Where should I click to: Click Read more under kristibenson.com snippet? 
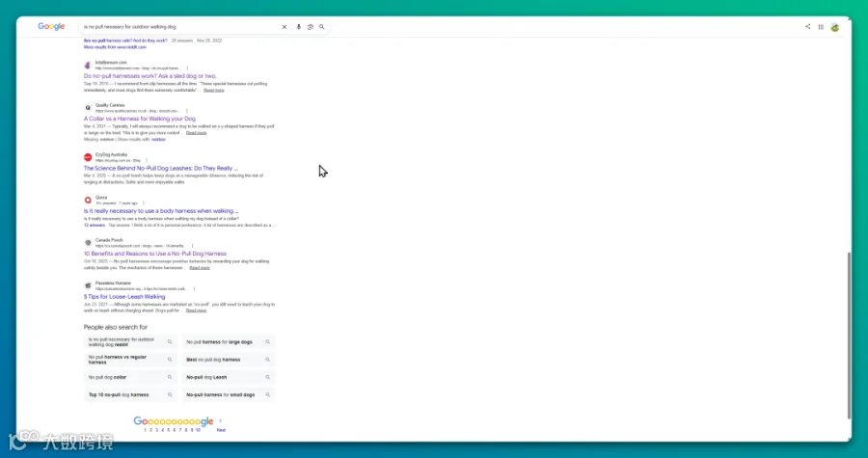click(x=214, y=91)
